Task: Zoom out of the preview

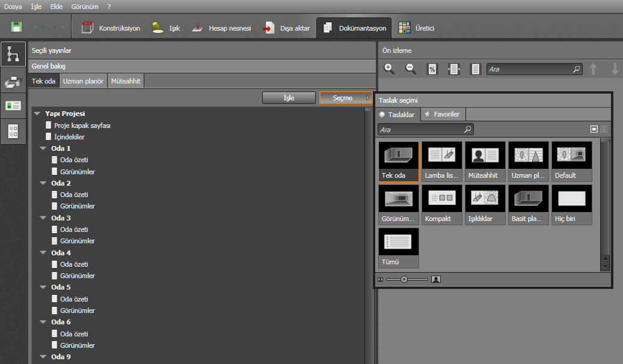Action: 411,69
